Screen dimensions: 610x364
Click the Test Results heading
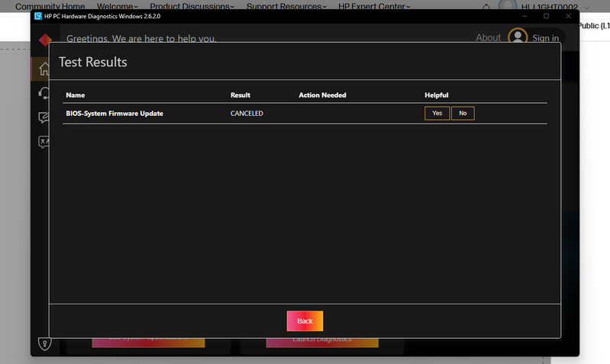(93, 63)
